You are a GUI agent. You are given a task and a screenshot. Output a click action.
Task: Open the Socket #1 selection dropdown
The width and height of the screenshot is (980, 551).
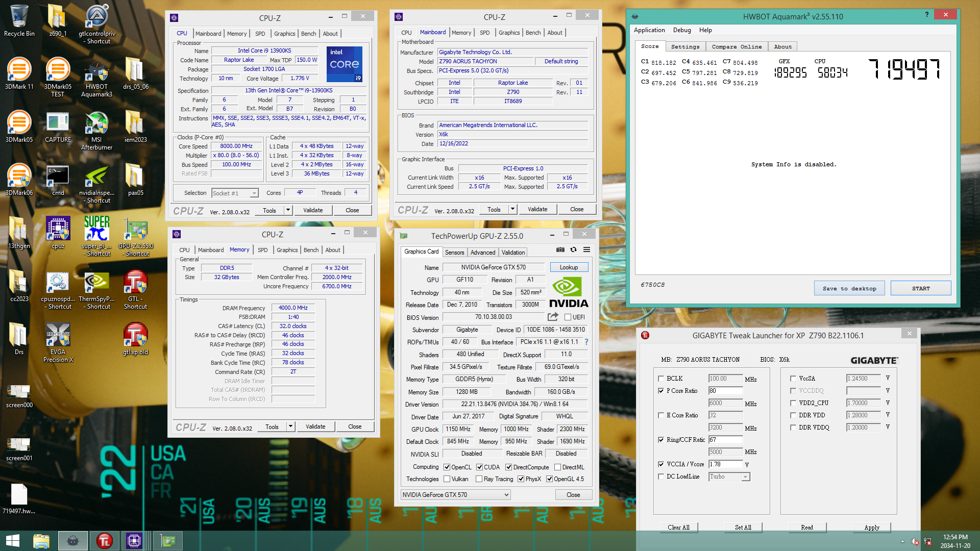click(x=235, y=193)
